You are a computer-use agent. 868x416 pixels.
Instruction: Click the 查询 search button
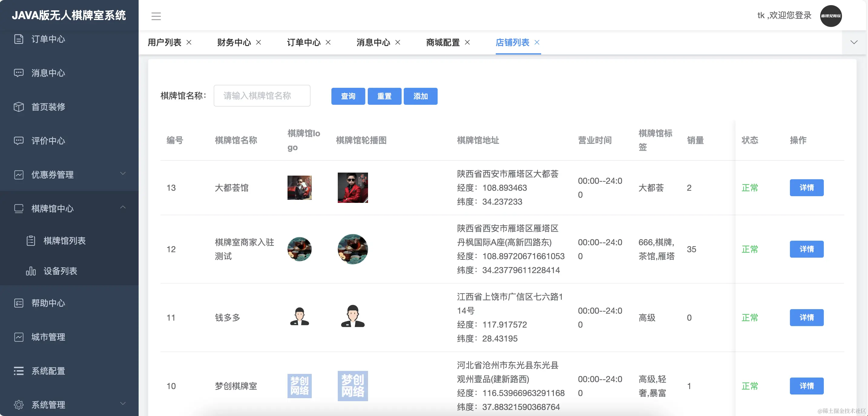pyautogui.click(x=348, y=96)
